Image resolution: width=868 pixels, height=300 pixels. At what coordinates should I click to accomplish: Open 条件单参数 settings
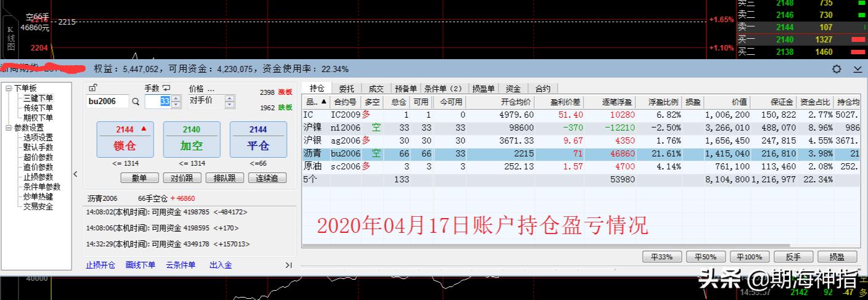click(x=42, y=187)
